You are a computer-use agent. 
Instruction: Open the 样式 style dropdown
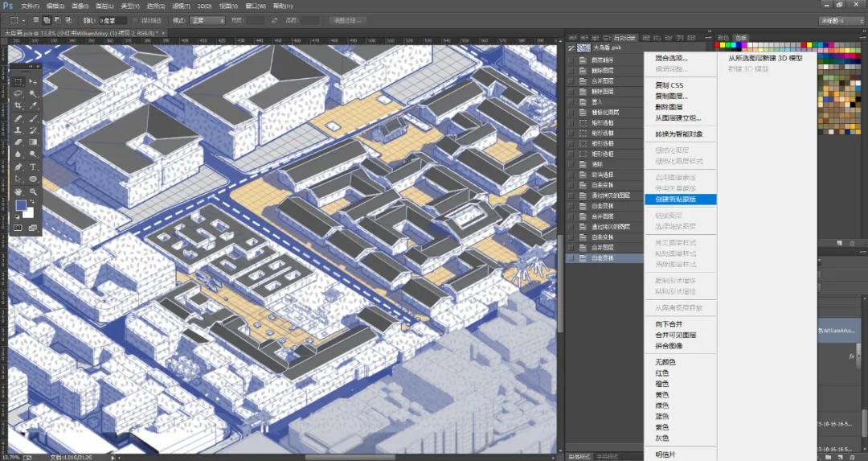tap(207, 20)
